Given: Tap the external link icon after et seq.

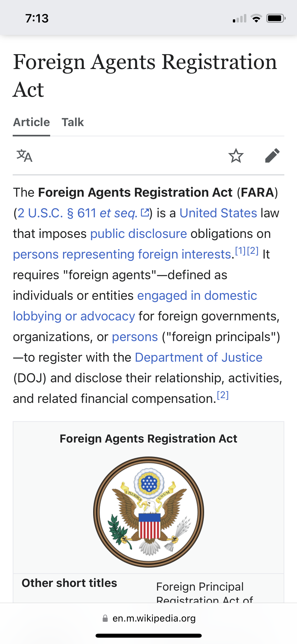Looking at the screenshot, I should [x=145, y=213].
